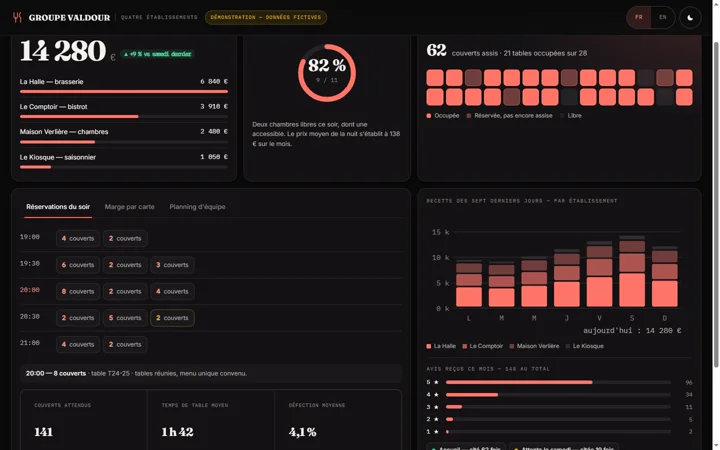Click the 62 couverts assis figure
Image resolution: width=720 pixels, height=450 pixels.
(x=436, y=50)
